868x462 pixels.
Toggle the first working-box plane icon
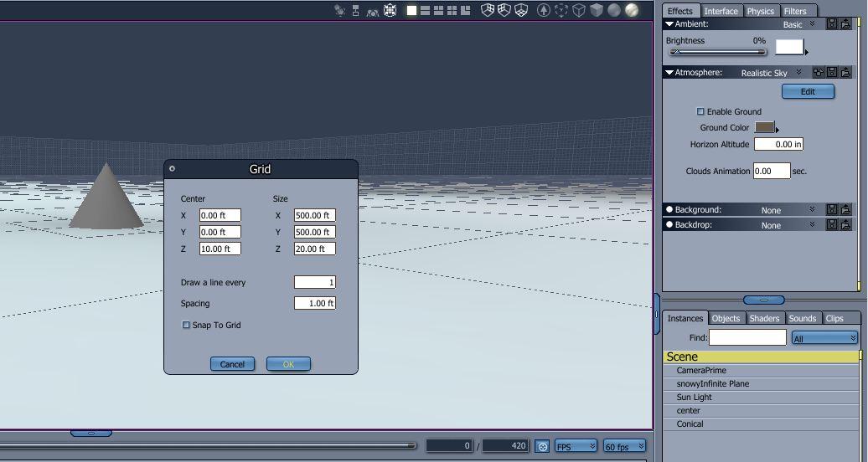click(x=487, y=10)
